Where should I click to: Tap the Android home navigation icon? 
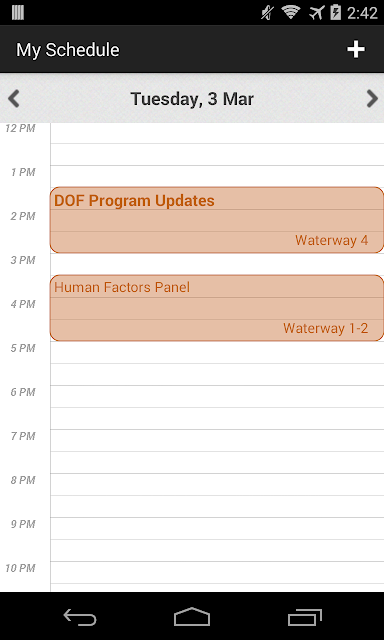point(192,617)
